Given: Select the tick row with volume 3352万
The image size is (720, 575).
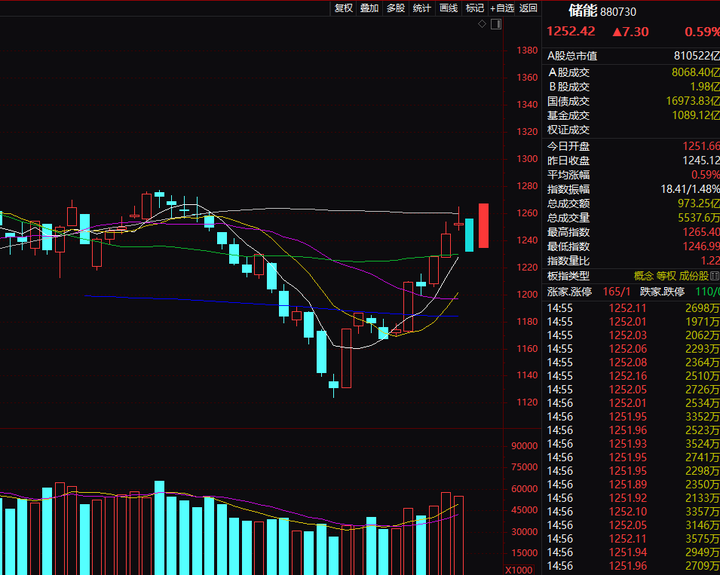Looking at the screenshot, I should 633,417.
